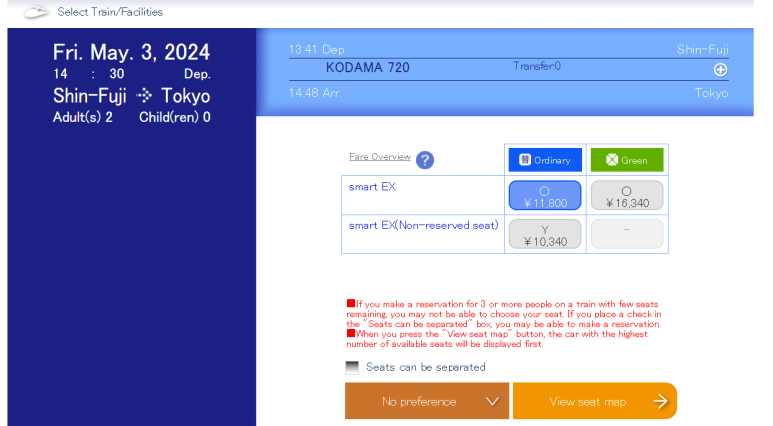
Task: Click the Fare Overview help question mark icon
Action: (x=425, y=160)
